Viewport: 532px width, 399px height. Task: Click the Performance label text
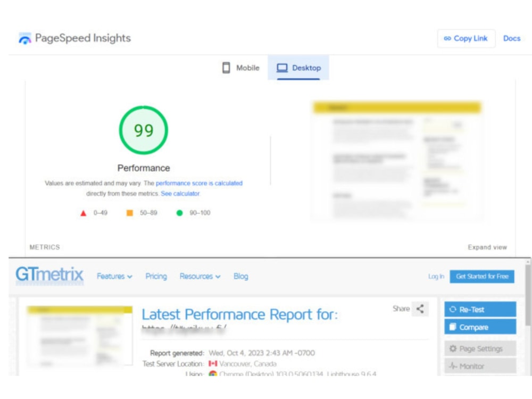(x=144, y=168)
